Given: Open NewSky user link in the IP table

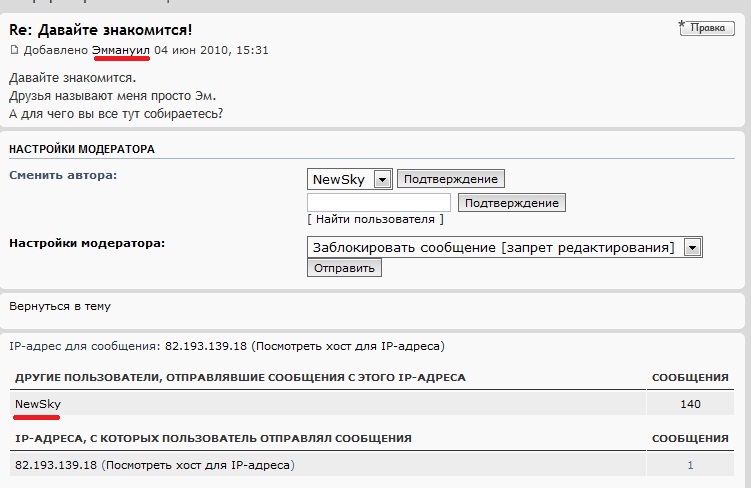Looking at the screenshot, I should click(x=38, y=403).
